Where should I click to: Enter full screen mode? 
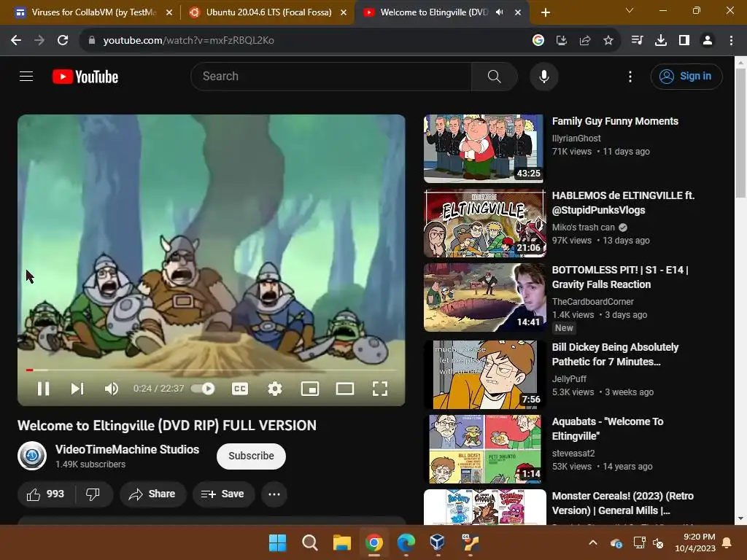tap(379, 389)
